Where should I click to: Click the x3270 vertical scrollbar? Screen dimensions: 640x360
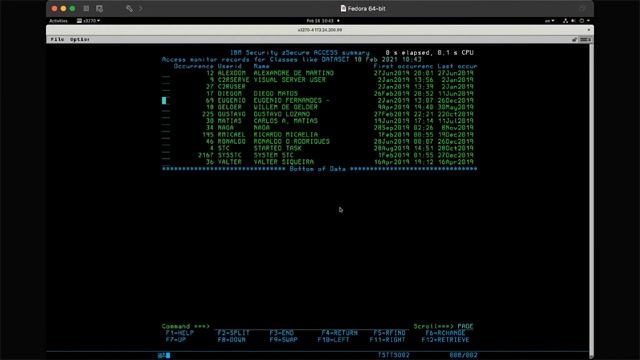(591, 200)
